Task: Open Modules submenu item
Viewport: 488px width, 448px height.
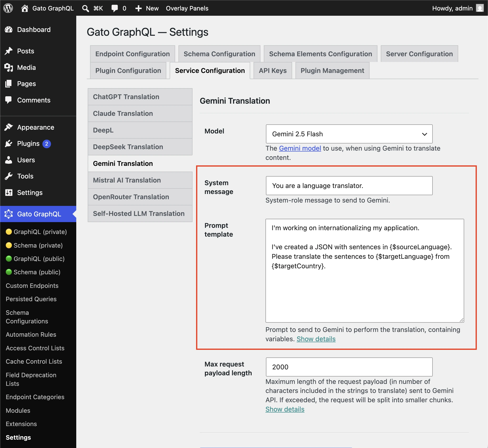Action: click(18, 410)
